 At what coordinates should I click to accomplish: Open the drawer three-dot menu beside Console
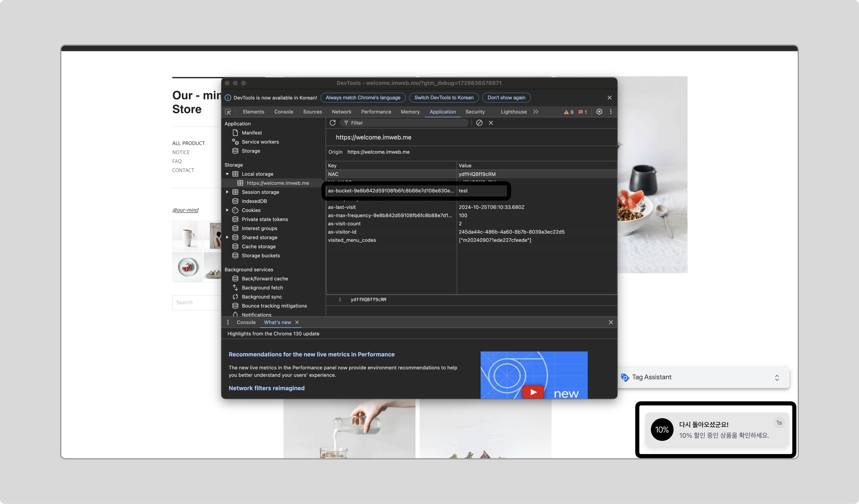pos(228,322)
